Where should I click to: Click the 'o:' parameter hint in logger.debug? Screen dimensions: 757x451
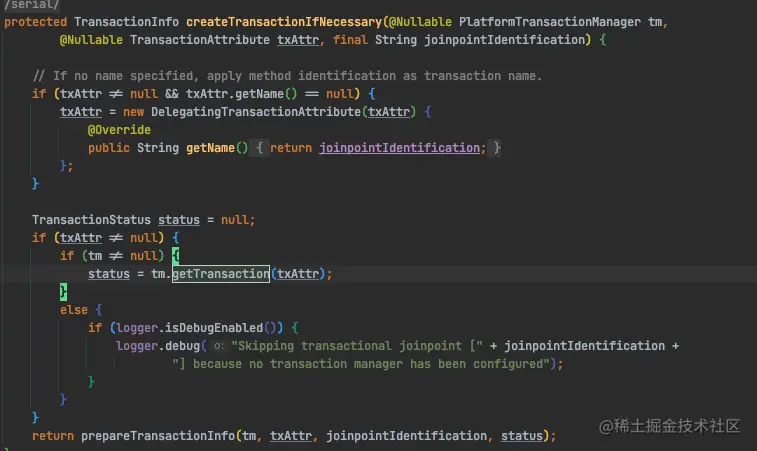point(219,346)
